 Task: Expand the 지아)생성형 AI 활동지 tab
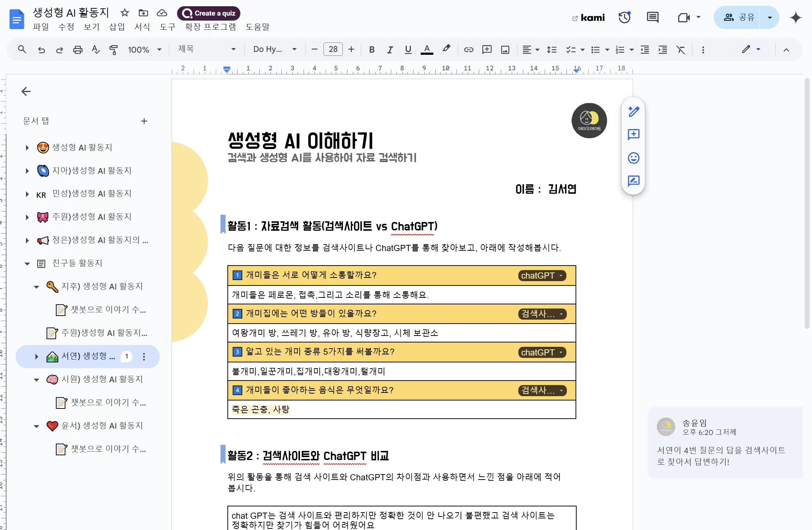[27, 171]
